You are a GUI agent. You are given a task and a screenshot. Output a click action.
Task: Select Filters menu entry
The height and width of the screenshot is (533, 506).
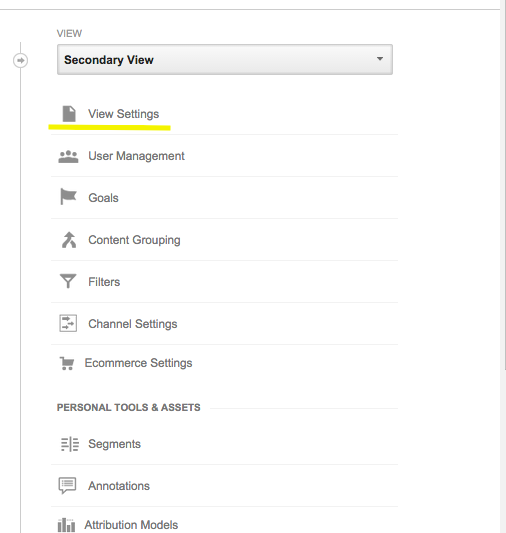point(104,282)
